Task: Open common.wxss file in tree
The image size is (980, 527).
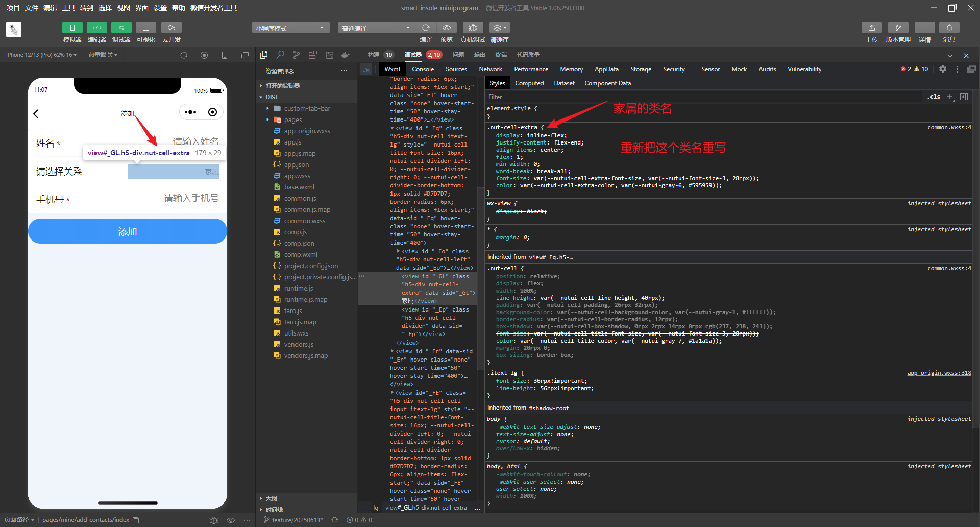Action: pos(304,221)
